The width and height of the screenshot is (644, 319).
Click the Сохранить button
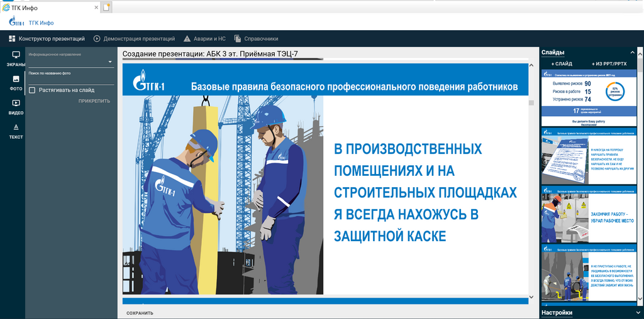140,313
